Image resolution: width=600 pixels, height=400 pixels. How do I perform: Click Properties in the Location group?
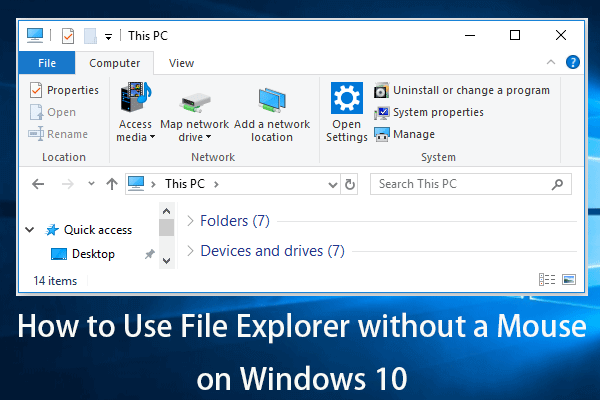coord(64,90)
